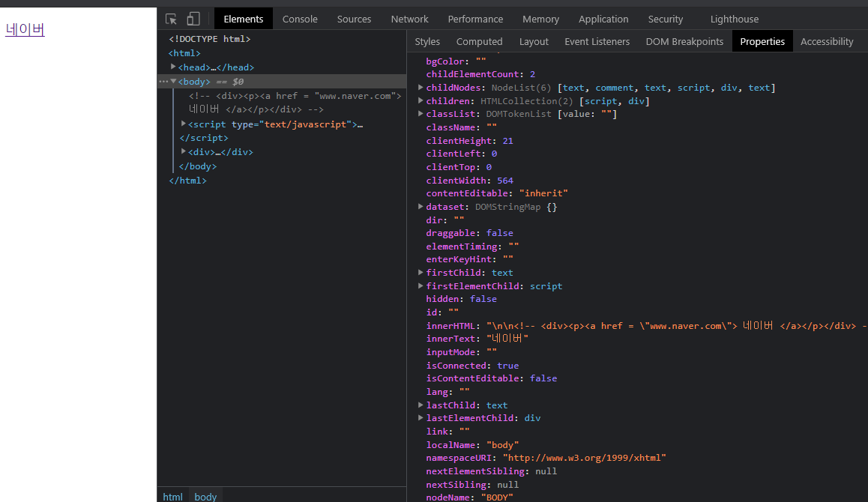
Task: Click the html breadcrumb item
Action: pos(172,497)
